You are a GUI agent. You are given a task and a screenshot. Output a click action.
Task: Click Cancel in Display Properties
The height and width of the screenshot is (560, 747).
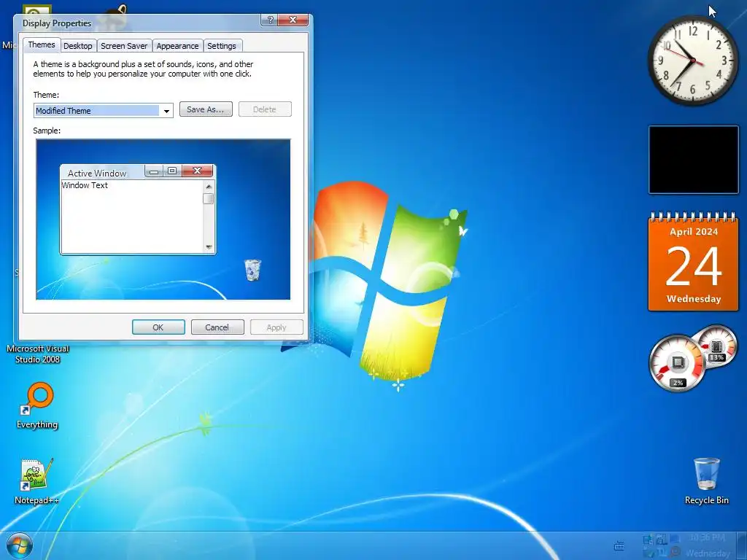(x=217, y=327)
